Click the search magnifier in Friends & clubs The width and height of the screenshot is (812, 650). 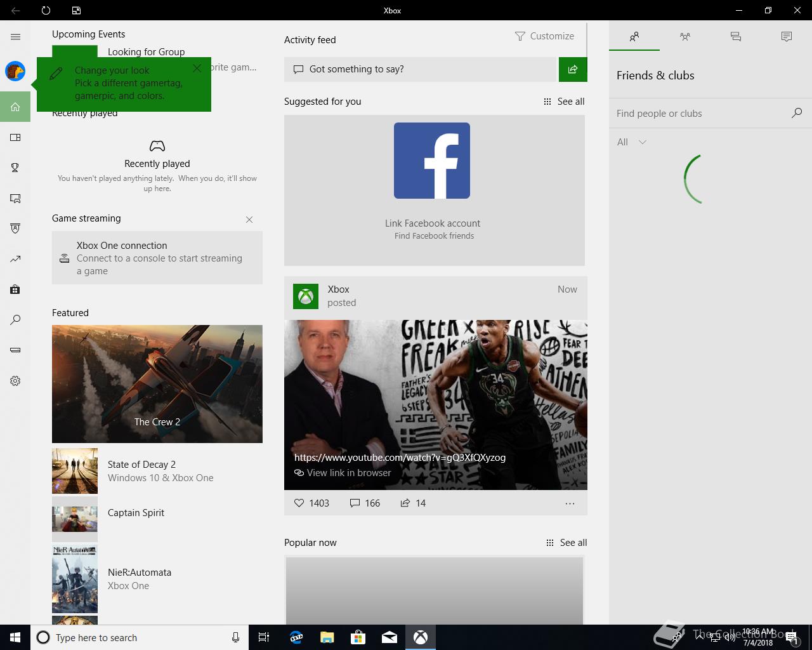797,113
